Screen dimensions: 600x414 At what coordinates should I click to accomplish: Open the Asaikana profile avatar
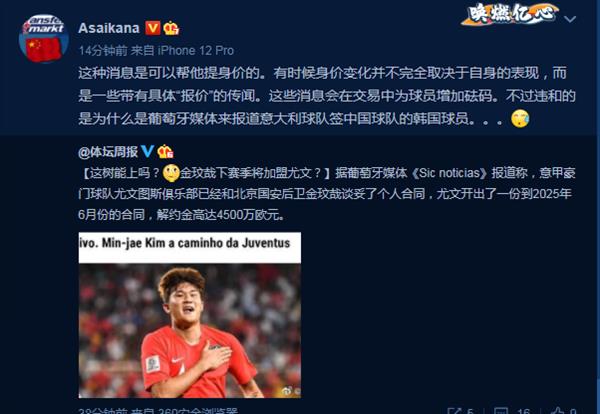44,38
